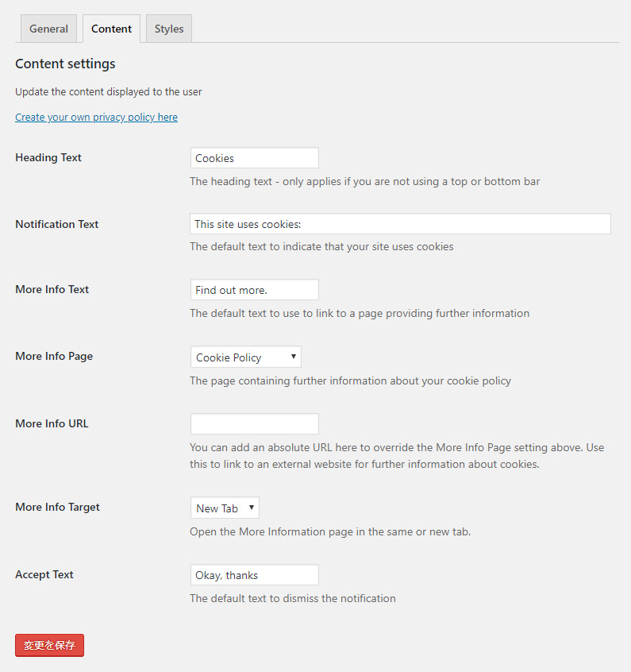Click the Cookie Policy dropdown arrow

[x=294, y=357]
